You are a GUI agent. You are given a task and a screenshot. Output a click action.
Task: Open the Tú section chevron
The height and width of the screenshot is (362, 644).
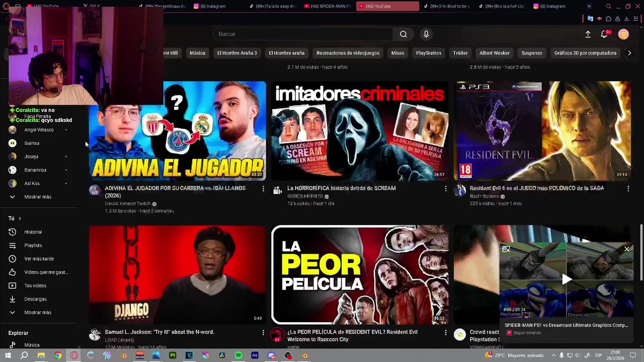point(20,218)
